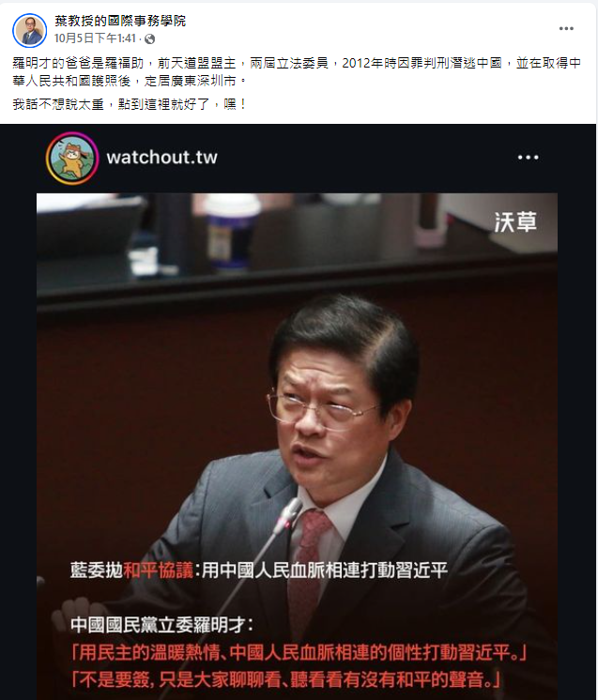Image resolution: width=598 pixels, height=700 pixels.
Task: Click the watchout.tw account name
Action: coord(161,158)
